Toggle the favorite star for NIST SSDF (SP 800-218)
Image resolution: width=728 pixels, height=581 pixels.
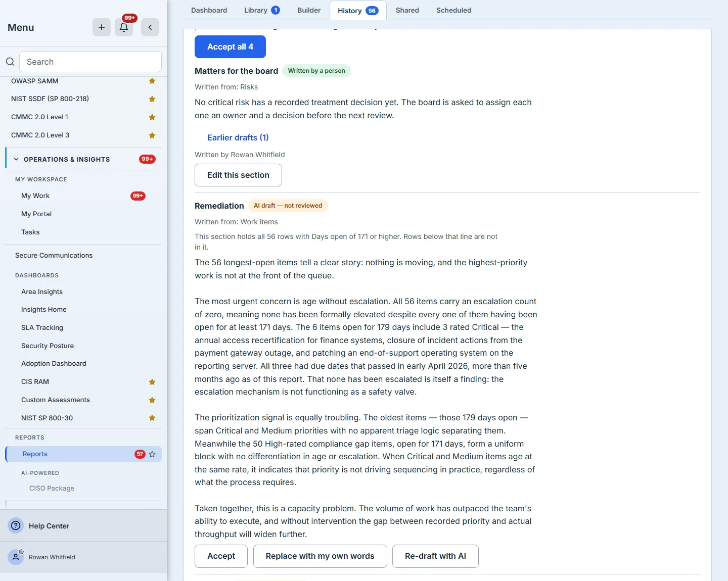(152, 99)
